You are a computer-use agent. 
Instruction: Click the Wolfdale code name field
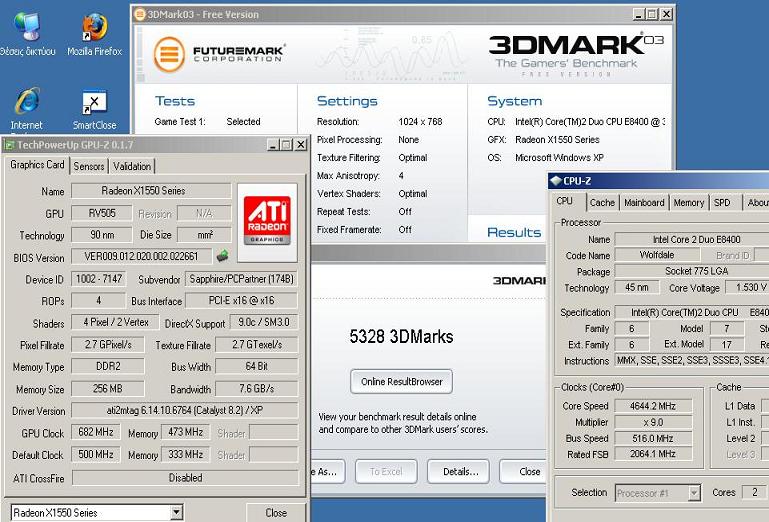tap(657, 255)
